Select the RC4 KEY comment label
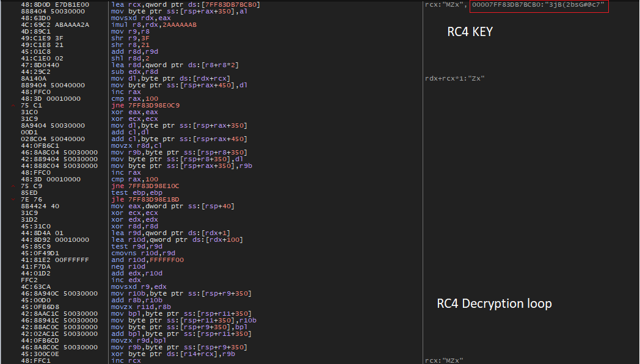Screen dimensions: 640x364 (470, 31)
